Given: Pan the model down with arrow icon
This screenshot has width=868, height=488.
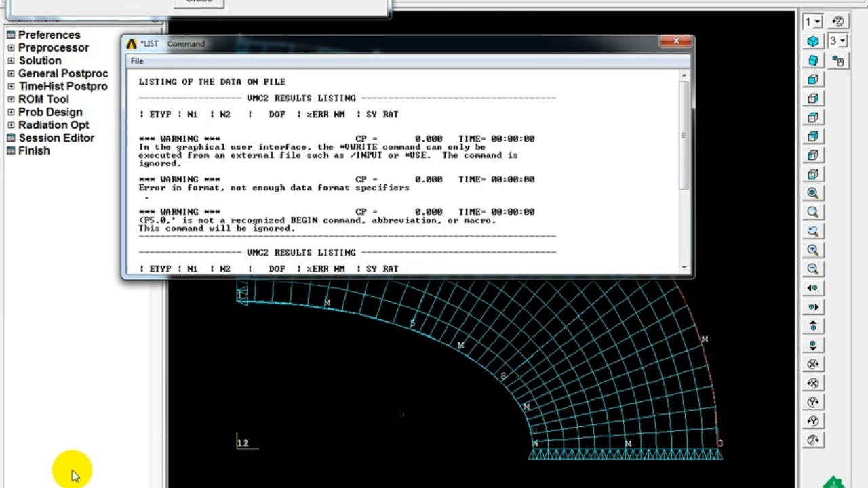Looking at the screenshot, I should tap(813, 345).
